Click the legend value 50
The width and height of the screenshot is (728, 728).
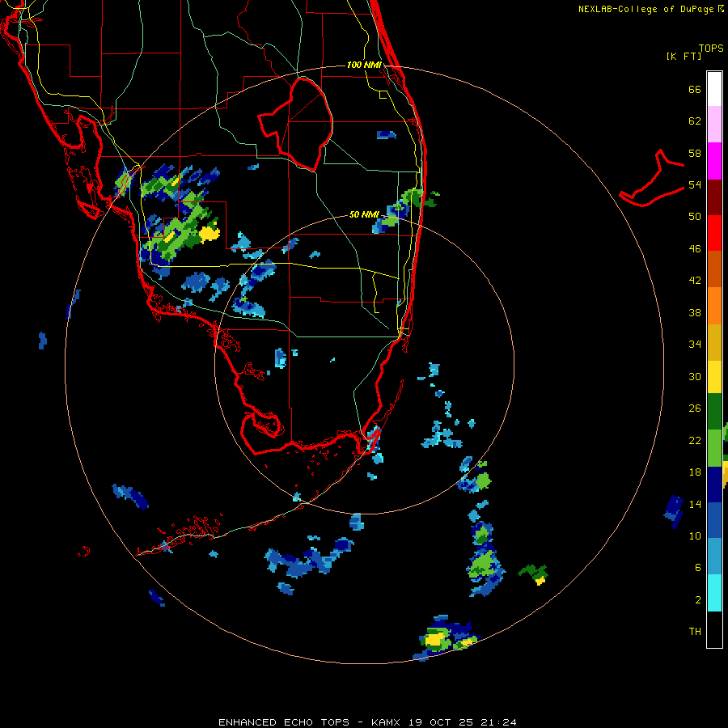coord(695,217)
